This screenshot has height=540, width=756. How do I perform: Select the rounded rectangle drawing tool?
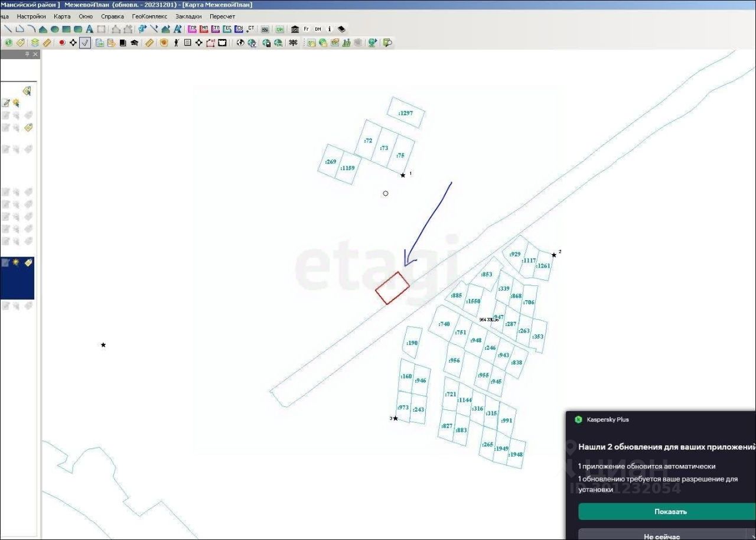78,29
